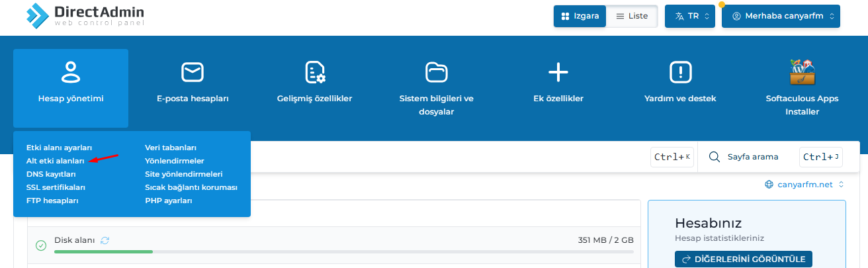Image resolution: width=868 pixels, height=268 pixels.
Task: Expand Merhaba canyarfm user menu
Action: [781, 16]
